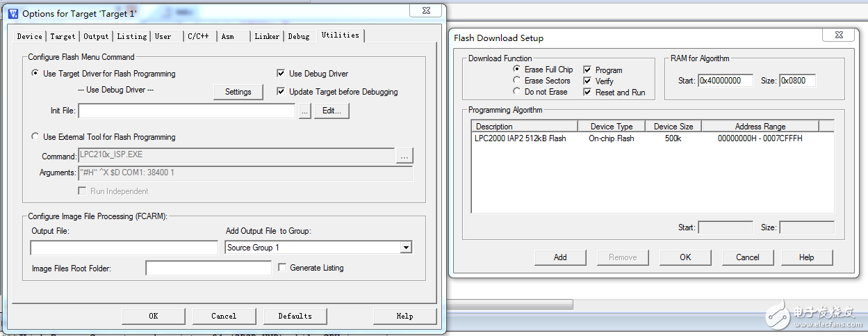Image resolution: width=868 pixels, height=336 pixels.
Task: Select Use External Tool for Flash Programming
Action: 36,137
